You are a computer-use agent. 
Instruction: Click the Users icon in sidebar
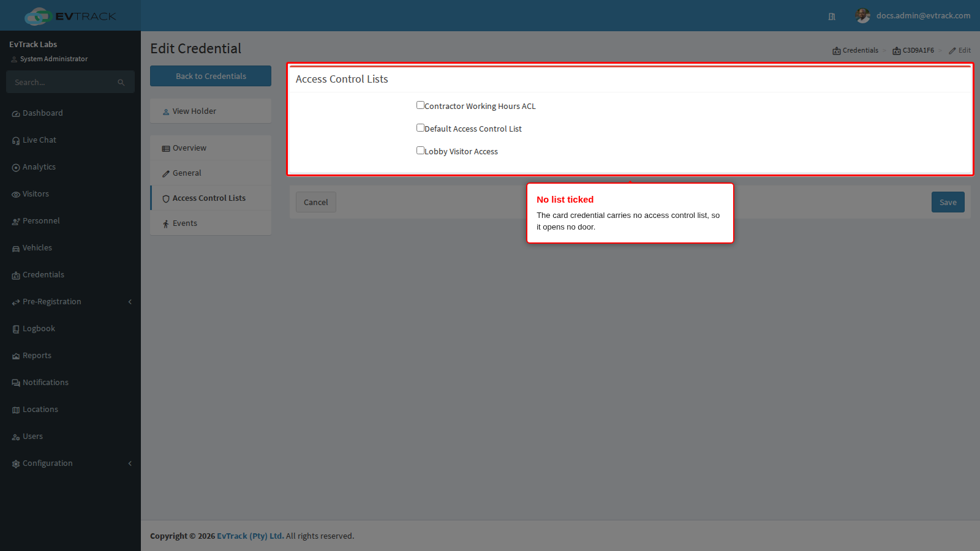pyautogui.click(x=16, y=437)
